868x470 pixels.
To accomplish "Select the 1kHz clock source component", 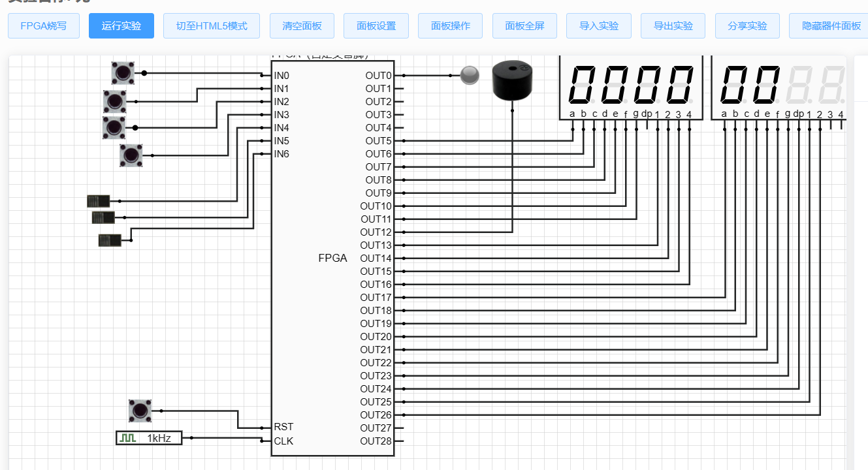I will click(149, 438).
